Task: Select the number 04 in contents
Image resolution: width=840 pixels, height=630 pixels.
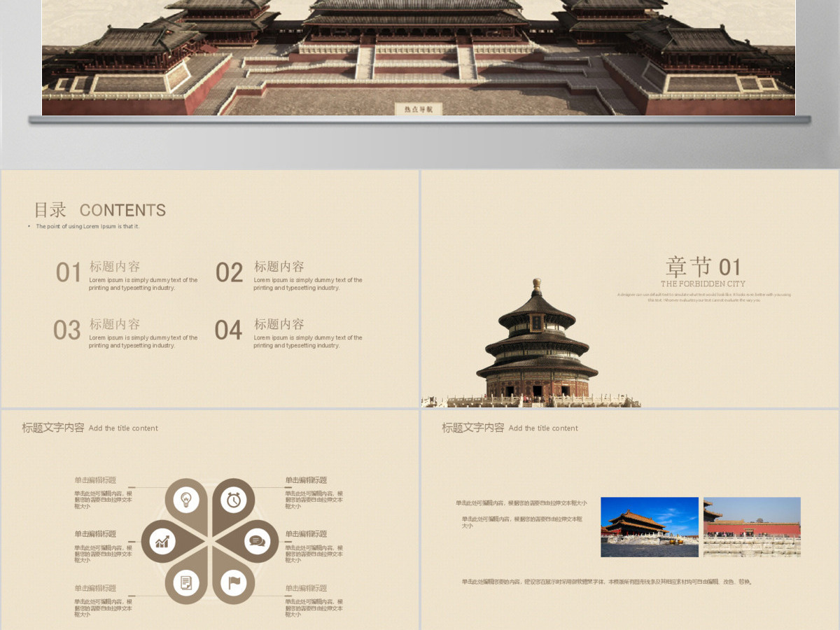Action: pyautogui.click(x=228, y=330)
